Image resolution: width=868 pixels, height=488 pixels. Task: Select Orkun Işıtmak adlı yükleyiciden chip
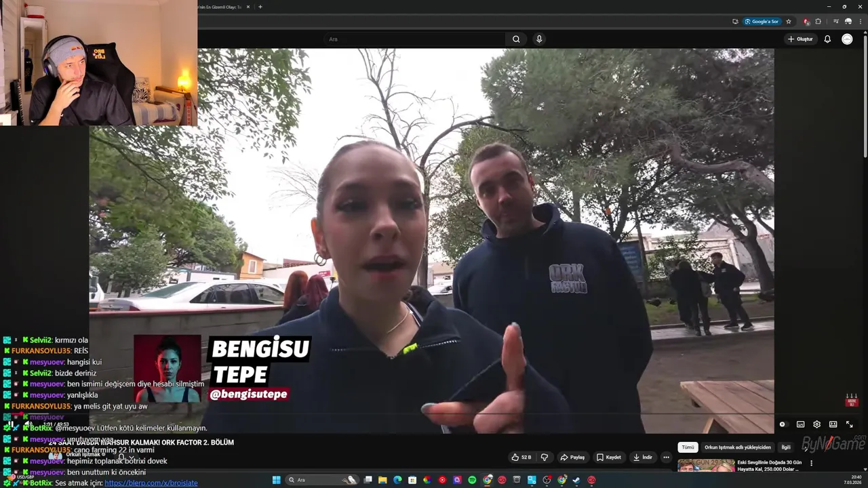738,447
